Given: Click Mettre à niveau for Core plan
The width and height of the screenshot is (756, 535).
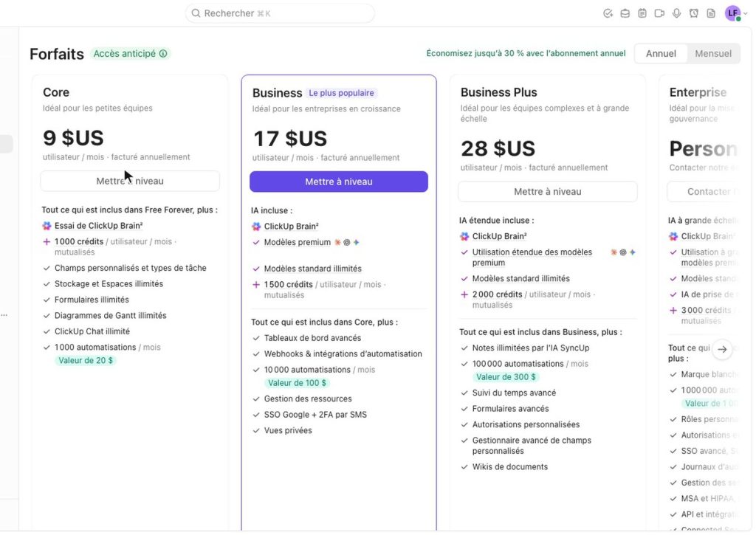Looking at the screenshot, I should [130, 182].
